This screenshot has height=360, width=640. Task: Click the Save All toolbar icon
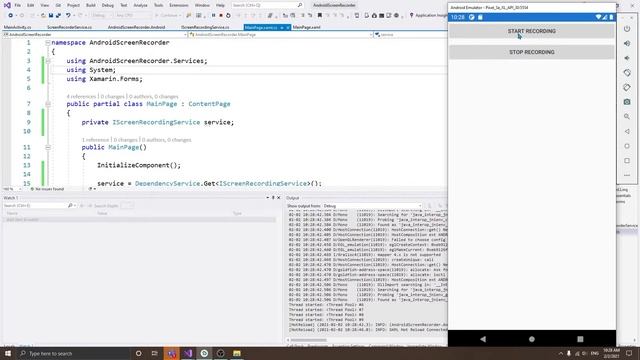[58, 16]
